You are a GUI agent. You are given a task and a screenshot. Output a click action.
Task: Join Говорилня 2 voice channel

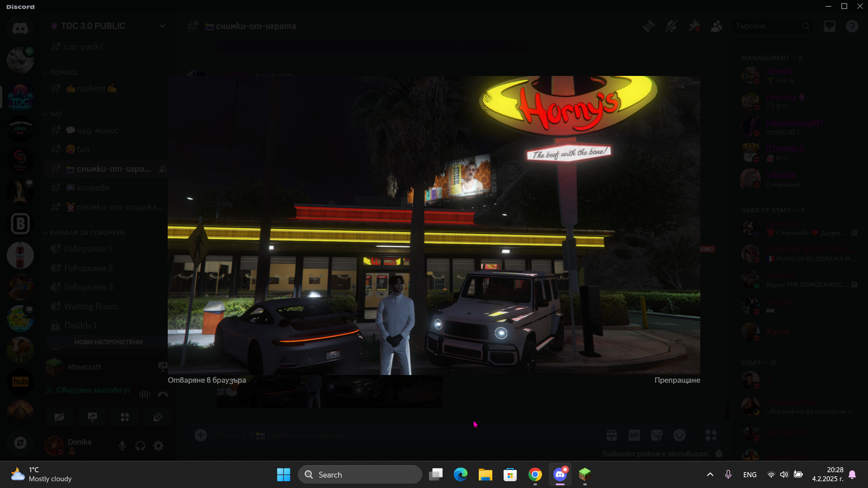(x=88, y=268)
